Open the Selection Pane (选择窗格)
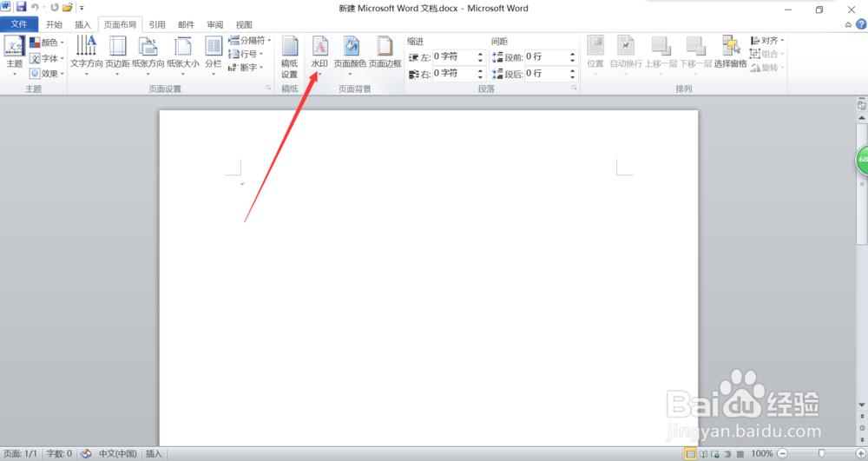This screenshot has height=461, width=868. pyautogui.click(x=730, y=53)
